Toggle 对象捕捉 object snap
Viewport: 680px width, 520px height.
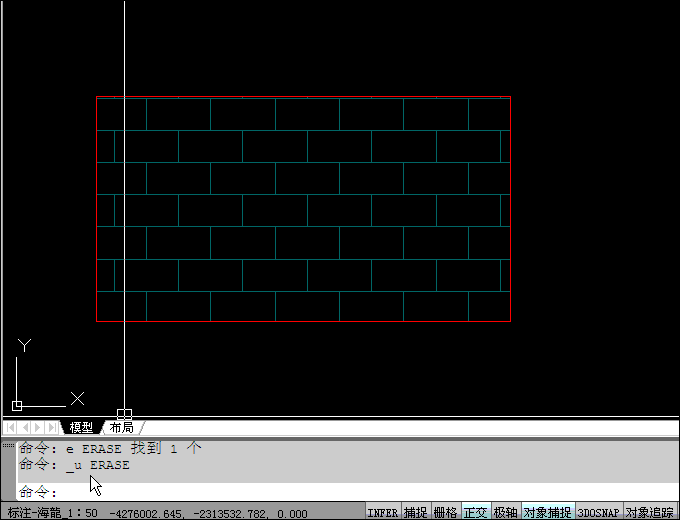click(547, 513)
